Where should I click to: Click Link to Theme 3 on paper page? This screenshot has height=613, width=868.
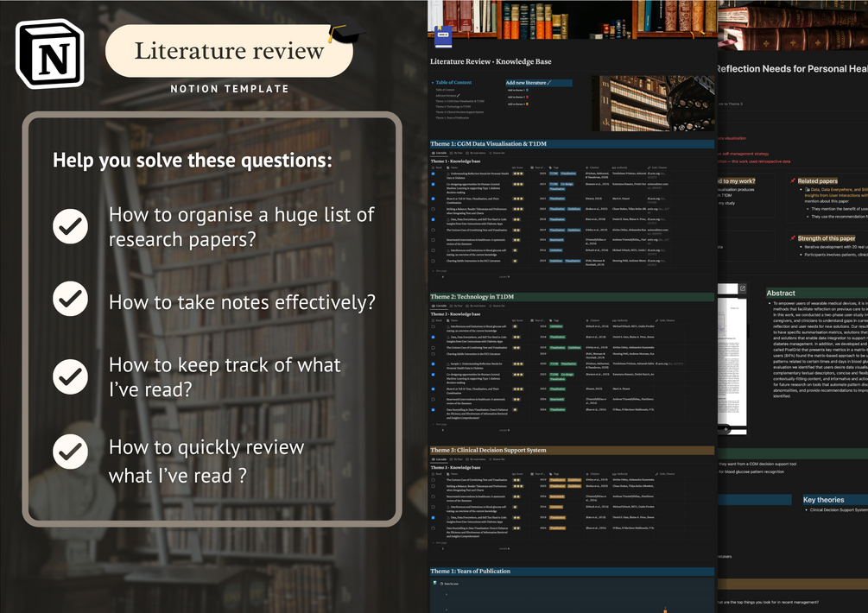(730, 104)
